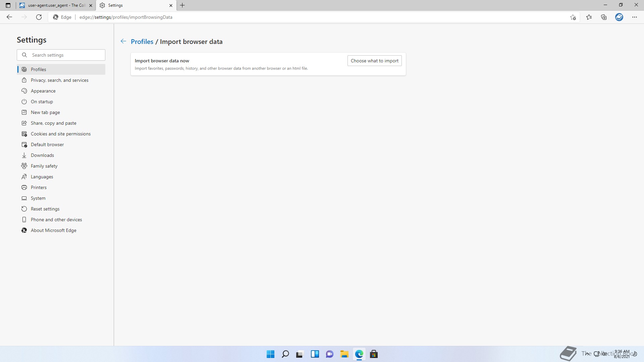
Task: Open the Favorites star list icon
Action: pyautogui.click(x=589, y=17)
